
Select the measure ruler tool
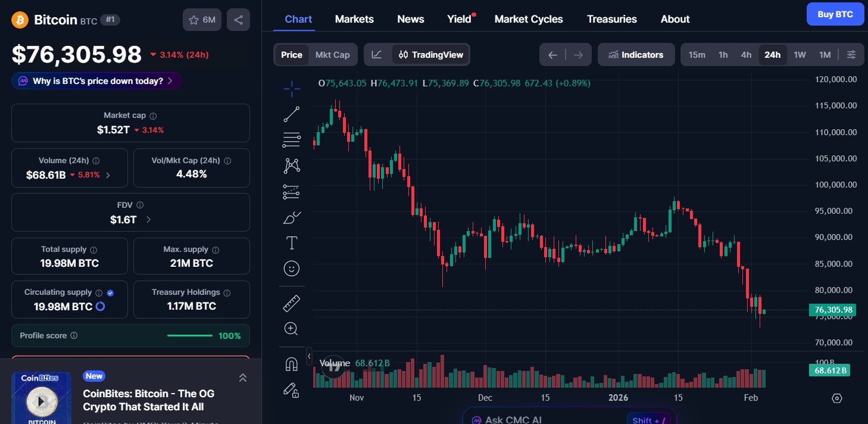[x=292, y=303]
